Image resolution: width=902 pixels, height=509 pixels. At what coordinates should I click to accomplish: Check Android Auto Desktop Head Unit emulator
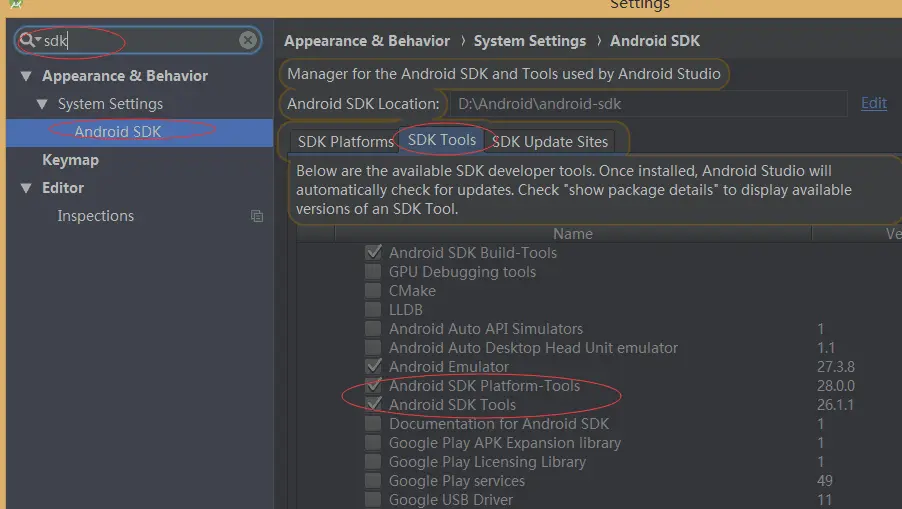click(373, 347)
